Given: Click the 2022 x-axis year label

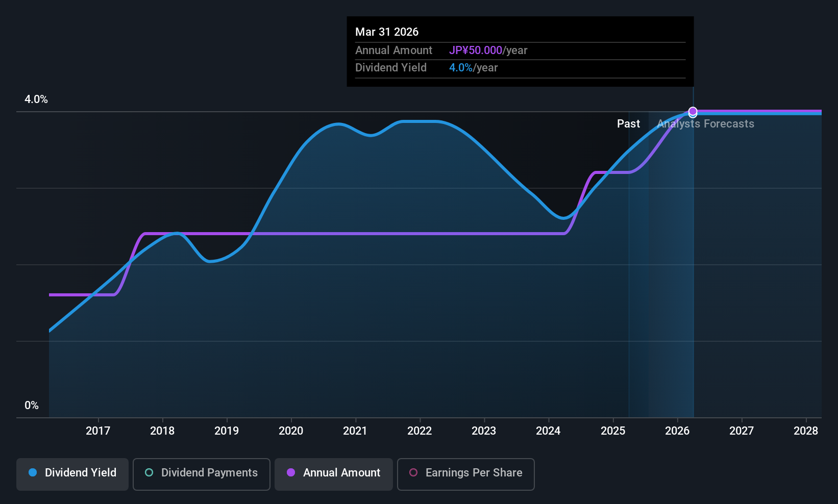Looking at the screenshot, I should [x=420, y=431].
